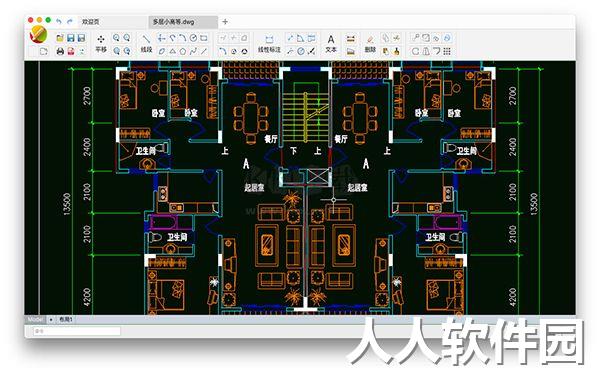Switch to the 多层小高等.dwg tab
The width and height of the screenshot is (600, 375).
coord(174,22)
